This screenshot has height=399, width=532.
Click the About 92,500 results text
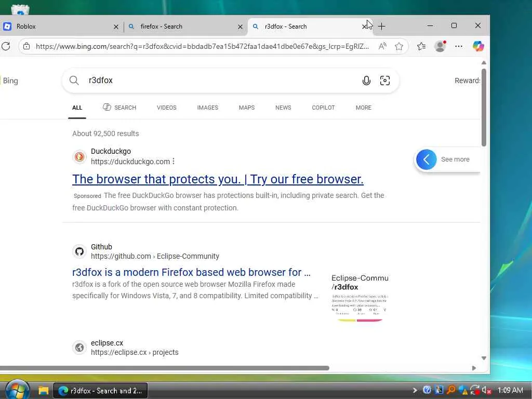coord(105,134)
